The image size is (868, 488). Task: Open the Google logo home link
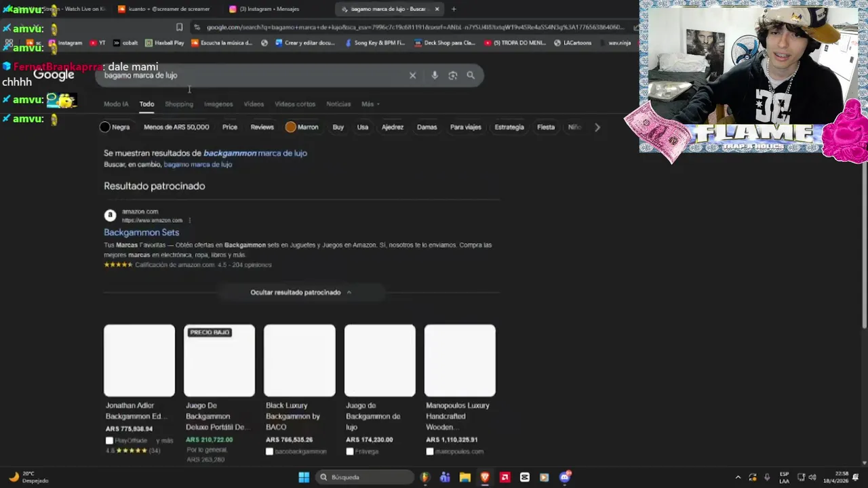click(x=54, y=75)
